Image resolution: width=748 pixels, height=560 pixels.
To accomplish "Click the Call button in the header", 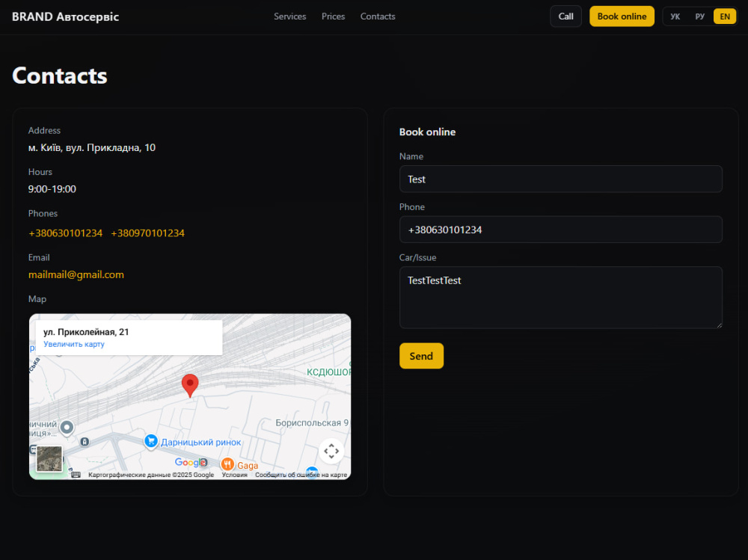I will pos(565,16).
